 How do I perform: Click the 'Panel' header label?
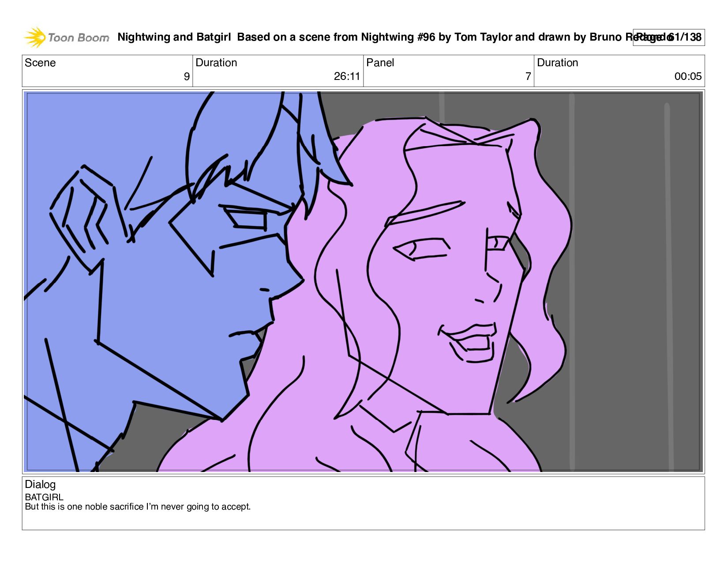pos(380,63)
